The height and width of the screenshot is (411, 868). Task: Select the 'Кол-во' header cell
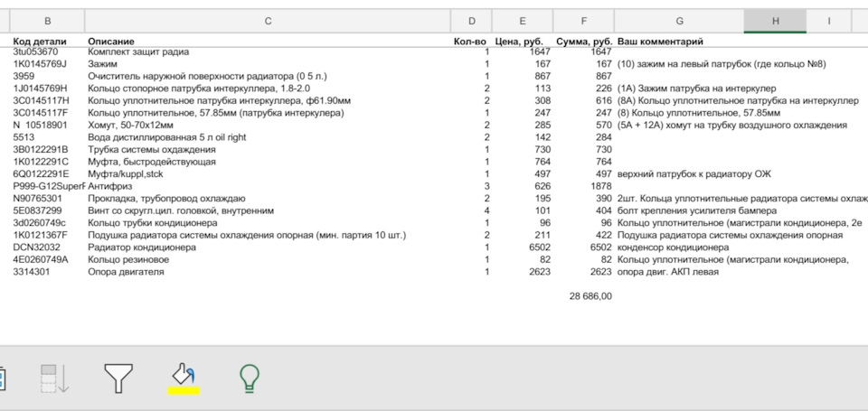[470, 42]
